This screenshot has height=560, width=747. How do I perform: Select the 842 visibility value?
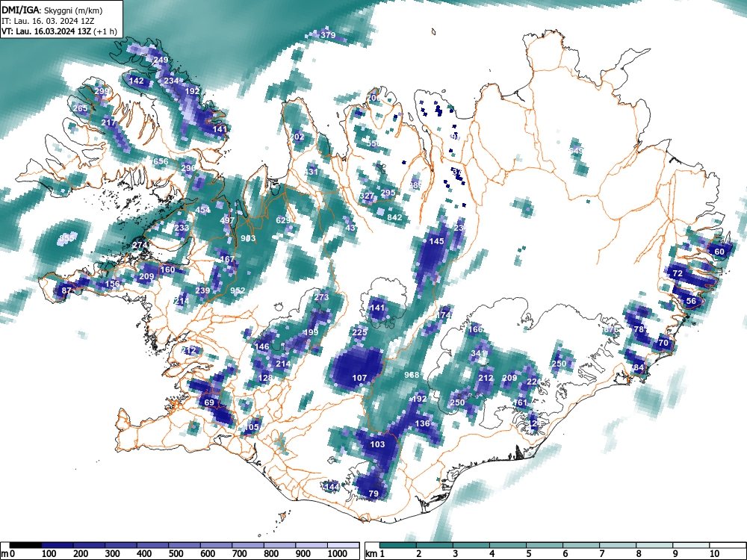(394, 217)
